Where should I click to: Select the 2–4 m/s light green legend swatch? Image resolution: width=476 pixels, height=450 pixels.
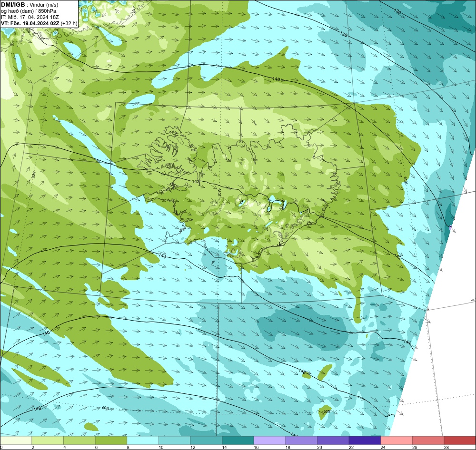48,440
